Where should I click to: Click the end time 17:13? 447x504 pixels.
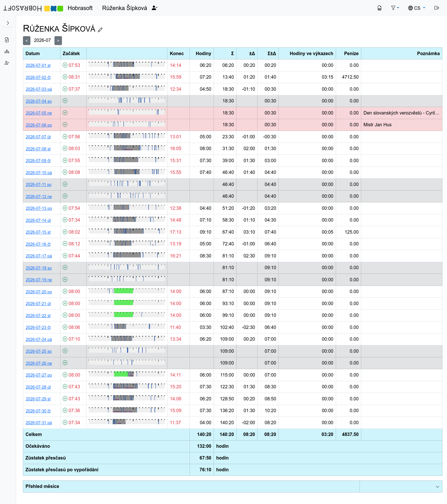click(x=175, y=232)
